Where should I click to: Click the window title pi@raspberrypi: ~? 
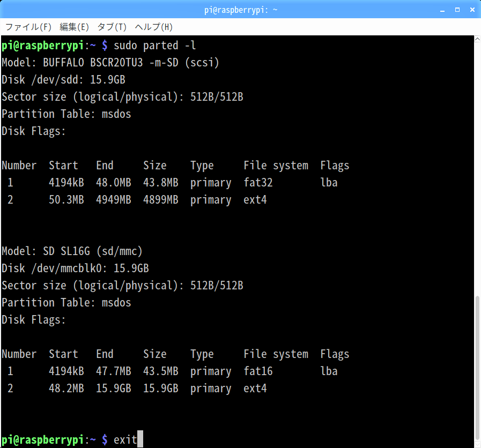(x=241, y=10)
